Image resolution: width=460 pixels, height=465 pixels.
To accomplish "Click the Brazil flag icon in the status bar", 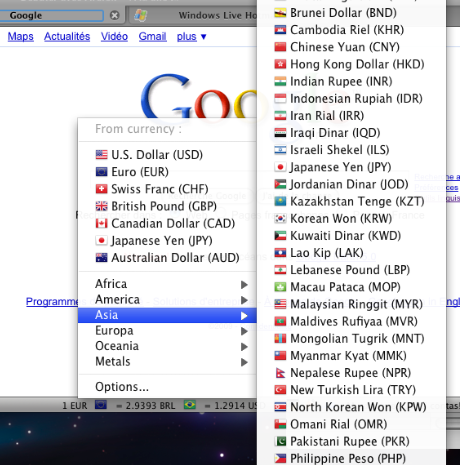I will 190,405.
